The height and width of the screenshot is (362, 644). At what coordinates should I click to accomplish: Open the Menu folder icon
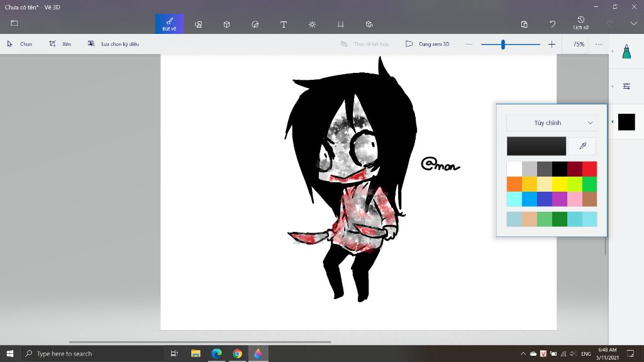click(14, 23)
